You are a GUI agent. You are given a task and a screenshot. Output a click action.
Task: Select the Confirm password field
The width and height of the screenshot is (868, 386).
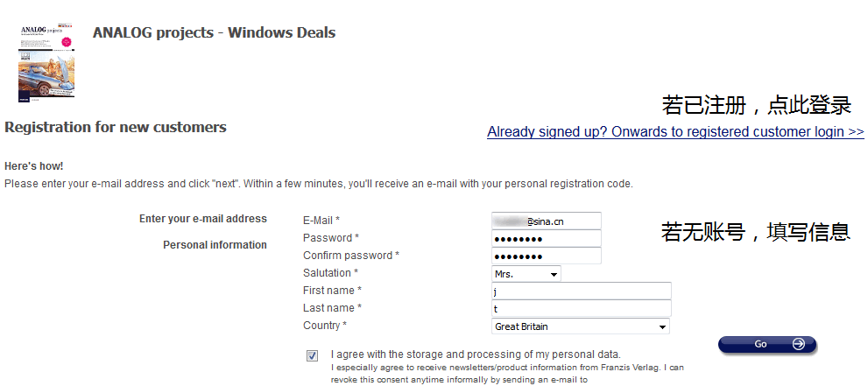point(547,256)
